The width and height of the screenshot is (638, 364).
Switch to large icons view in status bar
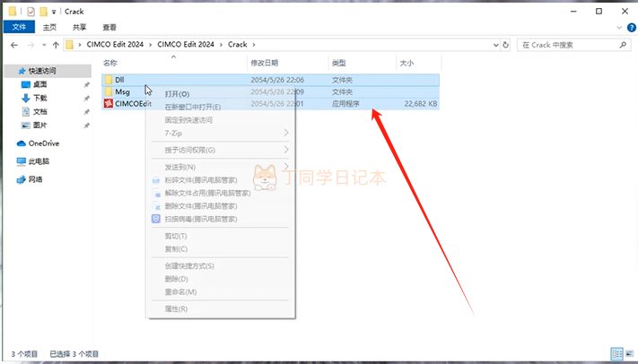point(629,353)
